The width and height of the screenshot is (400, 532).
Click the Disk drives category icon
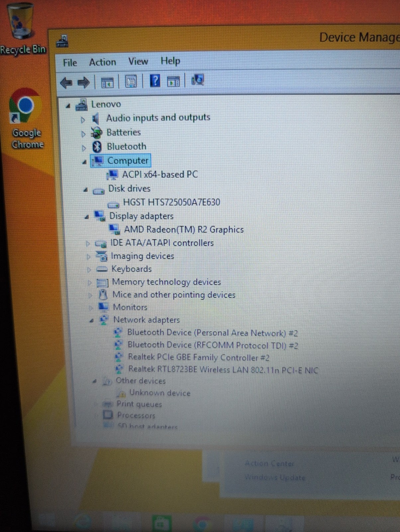click(x=99, y=191)
